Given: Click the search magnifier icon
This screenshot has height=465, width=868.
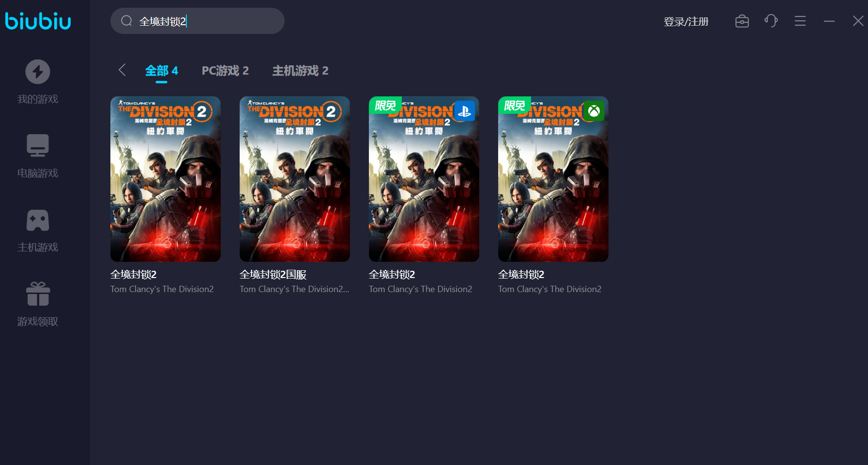Looking at the screenshot, I should (x=127, y=21).
